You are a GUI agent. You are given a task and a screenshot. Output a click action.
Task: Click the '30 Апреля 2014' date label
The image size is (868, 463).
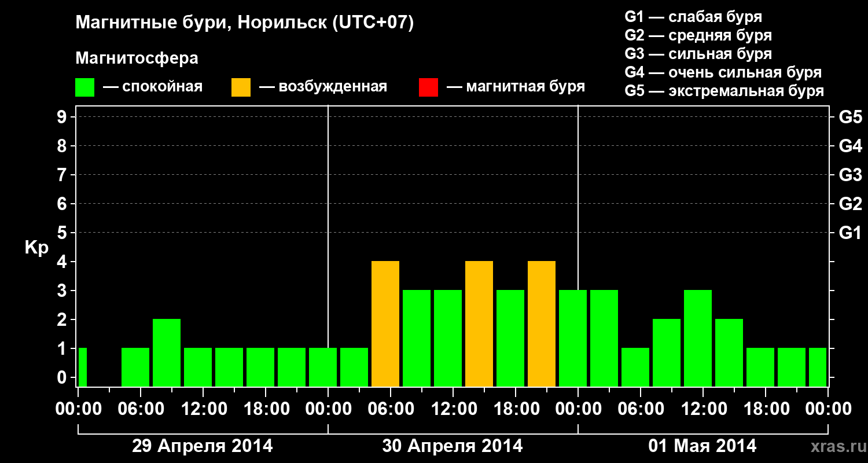click(x=453, y=446)
